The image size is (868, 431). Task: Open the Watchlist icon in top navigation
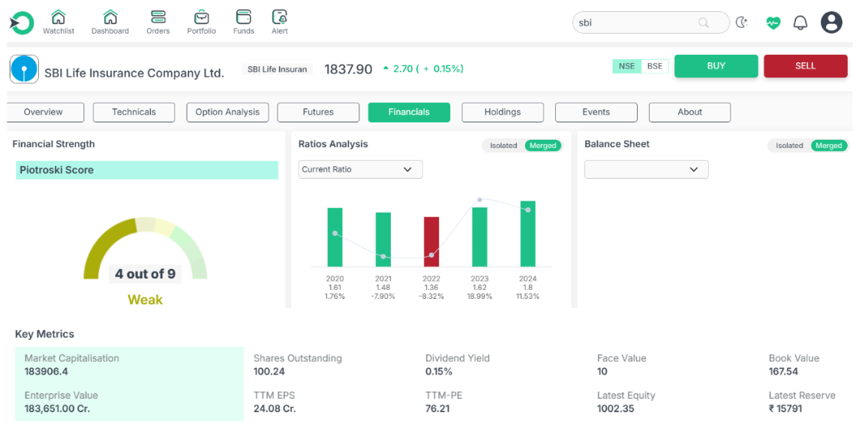[x=58, y=17]
